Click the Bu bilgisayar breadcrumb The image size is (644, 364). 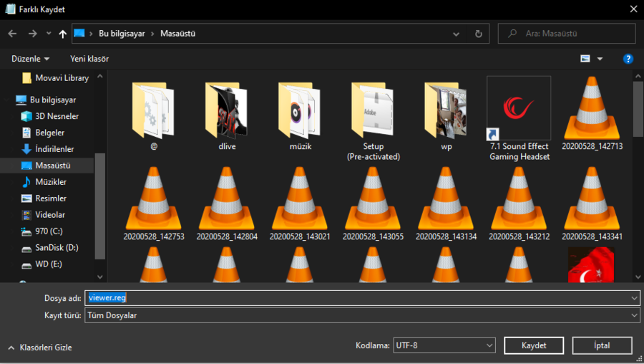[x=122, y=34]
